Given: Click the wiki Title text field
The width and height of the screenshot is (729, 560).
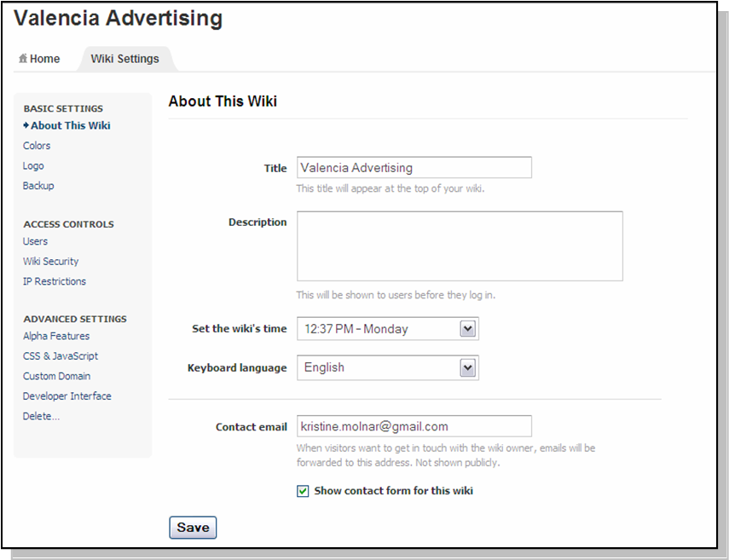Looking at the screenshot, I should click(x=414, y=168).
